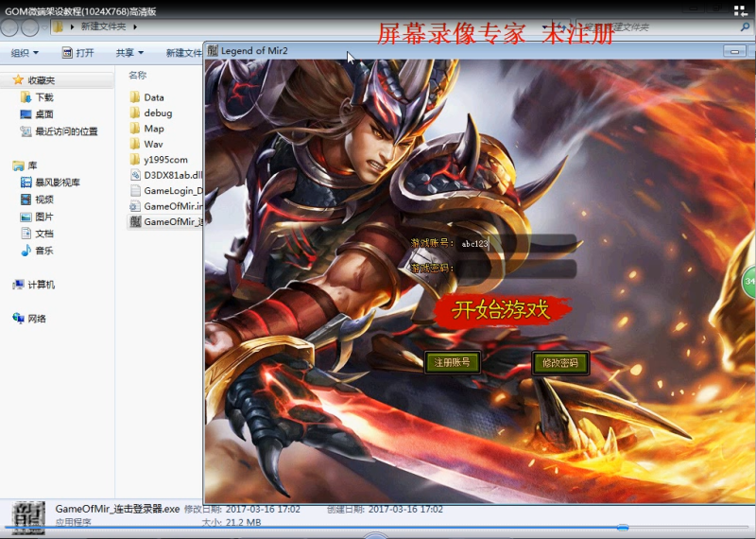Click the 打开 open toolbar button
Screen dimensions: 756x539
(x=78, y=53)
